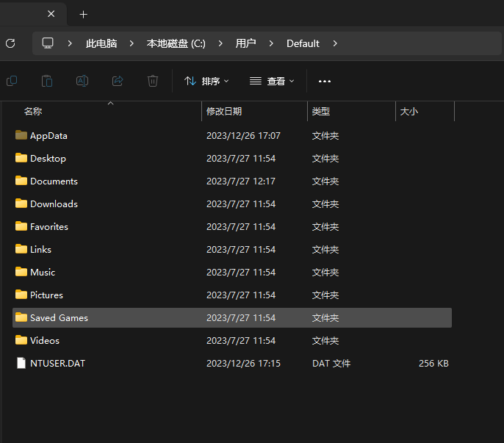
Task: Expand the chevron after Default in the path
Action: click(335, 43)
